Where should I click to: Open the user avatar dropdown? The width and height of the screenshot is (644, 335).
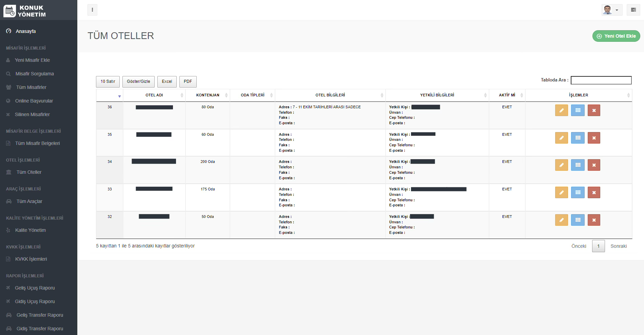[x=611, y=10]
